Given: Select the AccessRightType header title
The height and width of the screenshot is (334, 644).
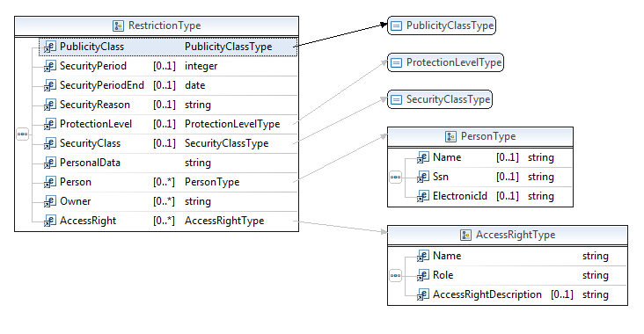Looking at the screenshot, I should click(x=516, y=235).
